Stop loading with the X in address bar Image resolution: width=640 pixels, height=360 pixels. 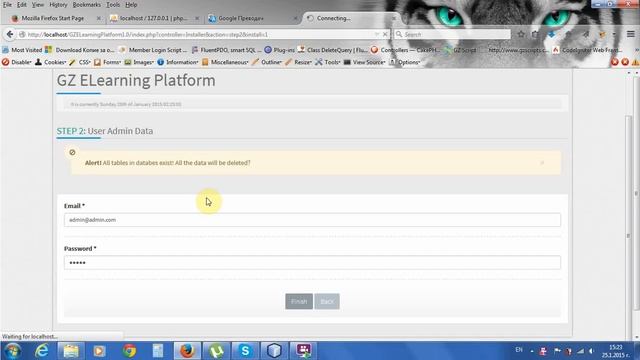pos(385,35)
